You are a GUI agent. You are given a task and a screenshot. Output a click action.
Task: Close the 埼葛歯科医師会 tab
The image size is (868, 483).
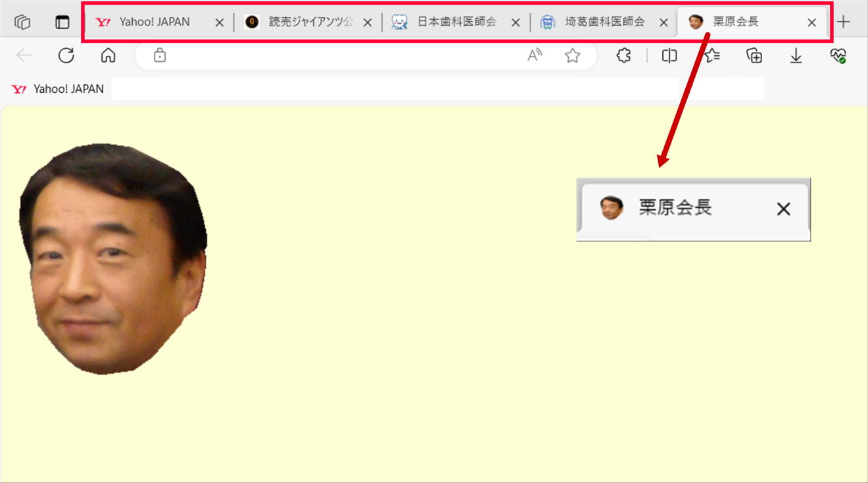click(663, 22)
